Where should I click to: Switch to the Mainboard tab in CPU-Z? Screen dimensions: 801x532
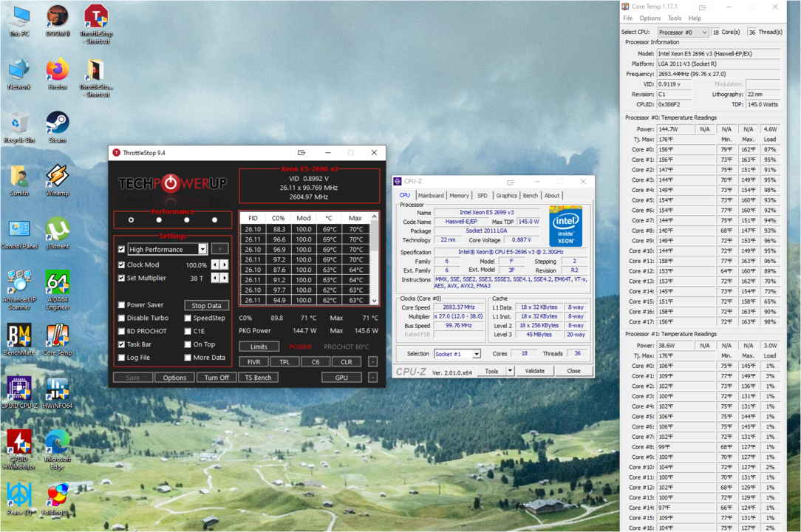click(x=431, y=196)
